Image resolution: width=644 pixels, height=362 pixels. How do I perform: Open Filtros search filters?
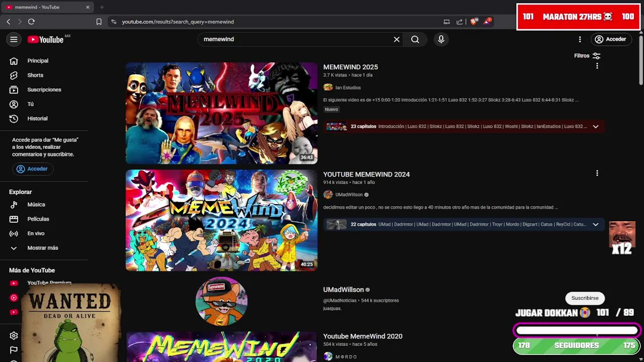[587, 56]
